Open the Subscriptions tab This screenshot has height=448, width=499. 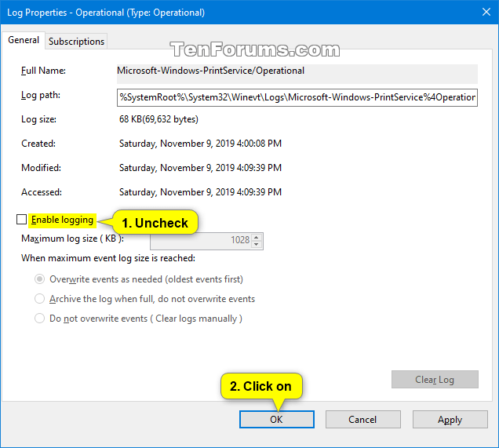(x=76, y=42)
